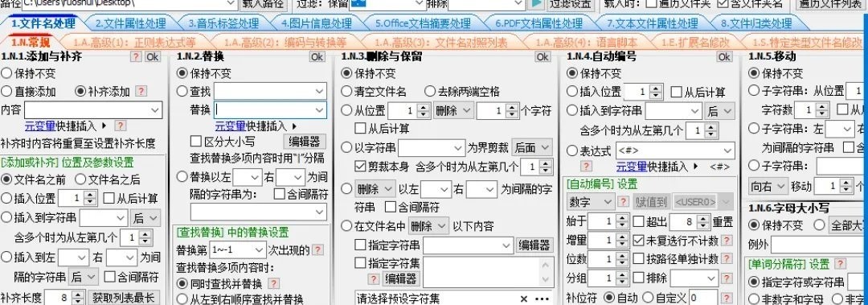Open the 后面 trim direction dropdown
The image size is (868, 305).
point(532,147)
